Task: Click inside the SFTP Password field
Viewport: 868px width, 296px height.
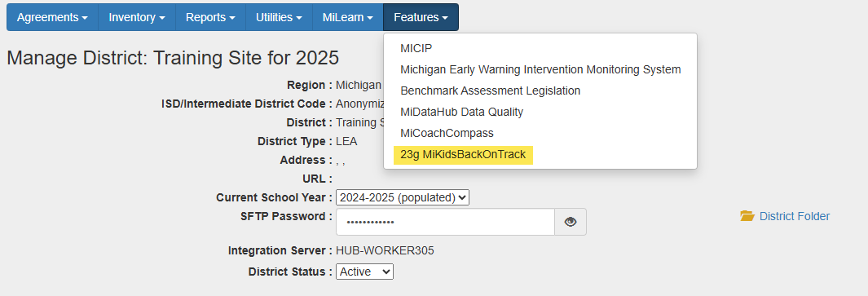Action: (445, 222)
